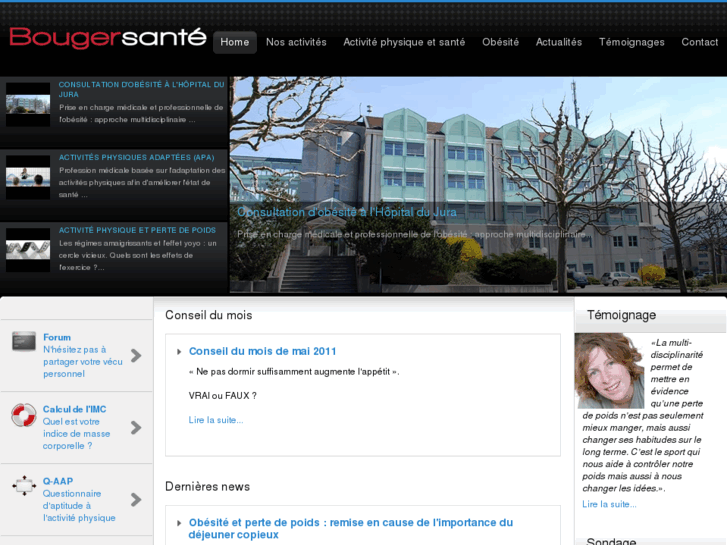Click the Témoignage heading

coord(621,315)
